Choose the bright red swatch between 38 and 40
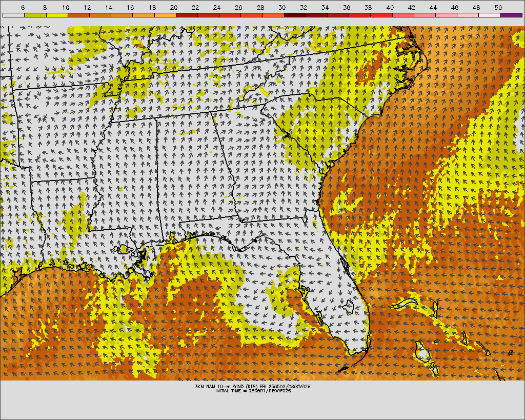Viewport: 525px width, 420px height. pyautogui.click(x=381, y=15)
